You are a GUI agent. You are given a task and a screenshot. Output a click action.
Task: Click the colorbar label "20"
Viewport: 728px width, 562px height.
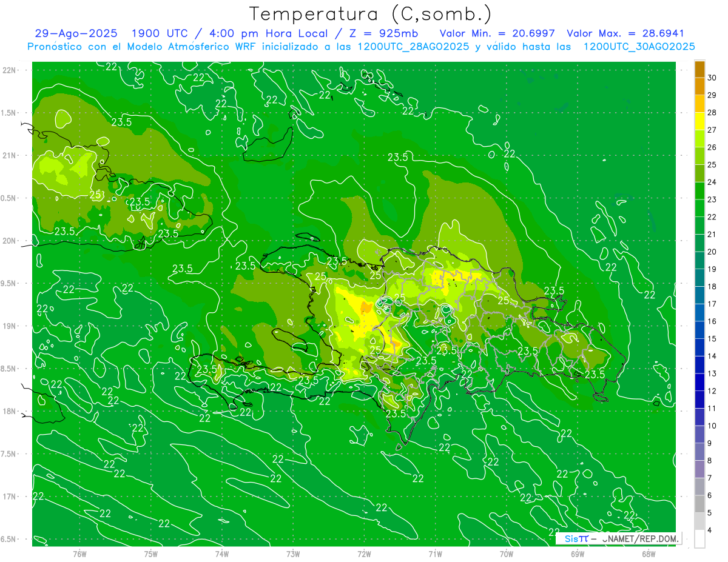coord(712,252)
